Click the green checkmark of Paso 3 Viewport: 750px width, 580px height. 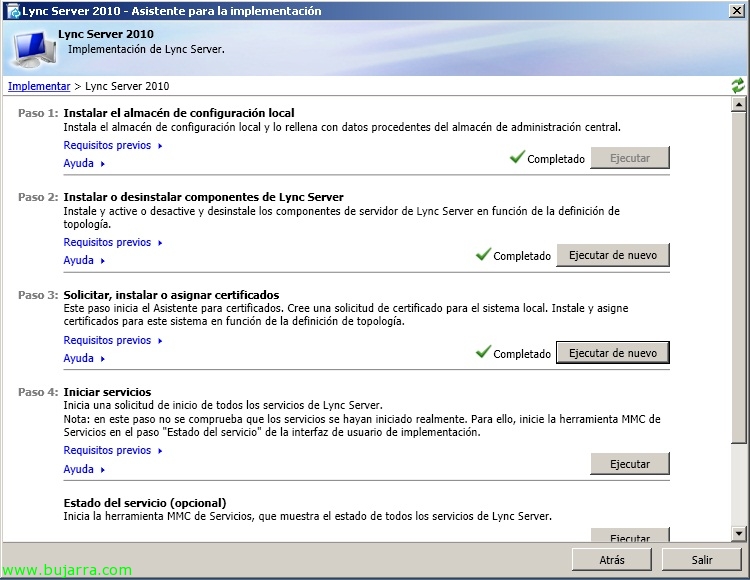pos(483,352)
